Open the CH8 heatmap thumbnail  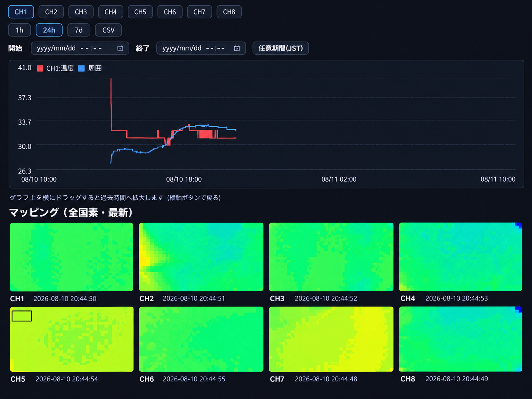461,339
